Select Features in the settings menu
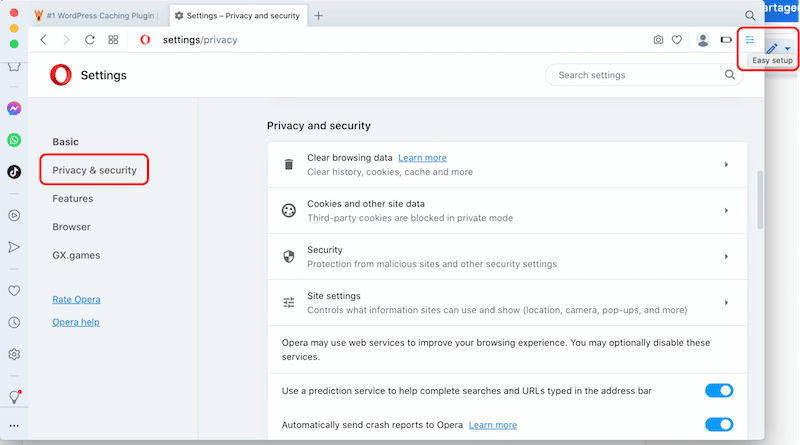This screenshot has height=445, width=800. click(x=73, y=199)
